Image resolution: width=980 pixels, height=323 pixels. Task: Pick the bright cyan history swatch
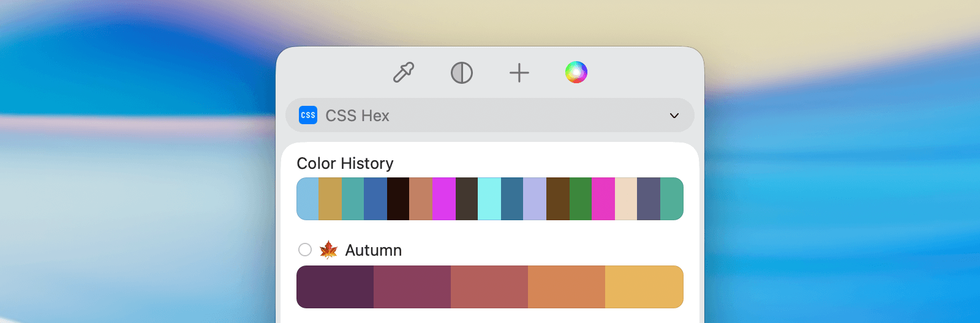tap(489, 199)
